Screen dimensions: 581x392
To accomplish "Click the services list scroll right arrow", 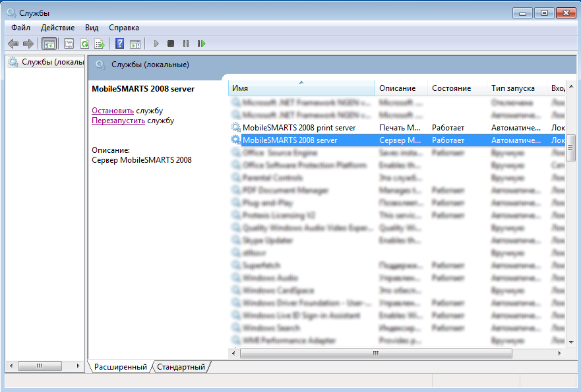I will (559, 354).
